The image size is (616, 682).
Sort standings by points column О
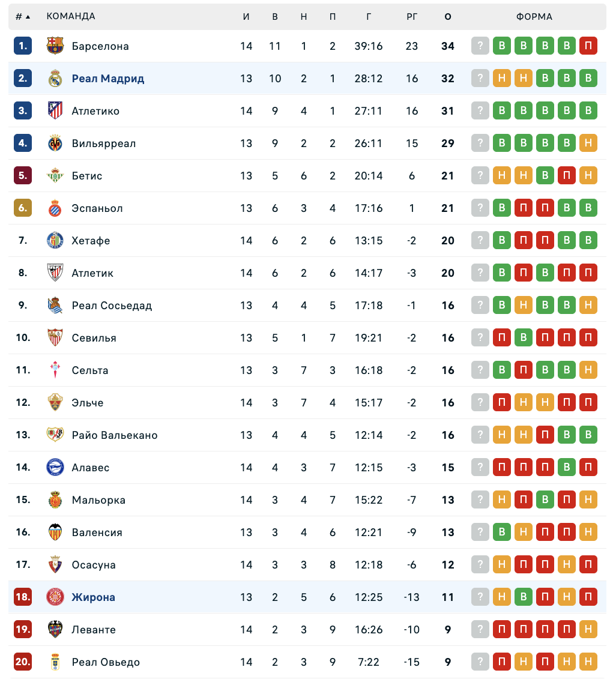tap(448, 17)
